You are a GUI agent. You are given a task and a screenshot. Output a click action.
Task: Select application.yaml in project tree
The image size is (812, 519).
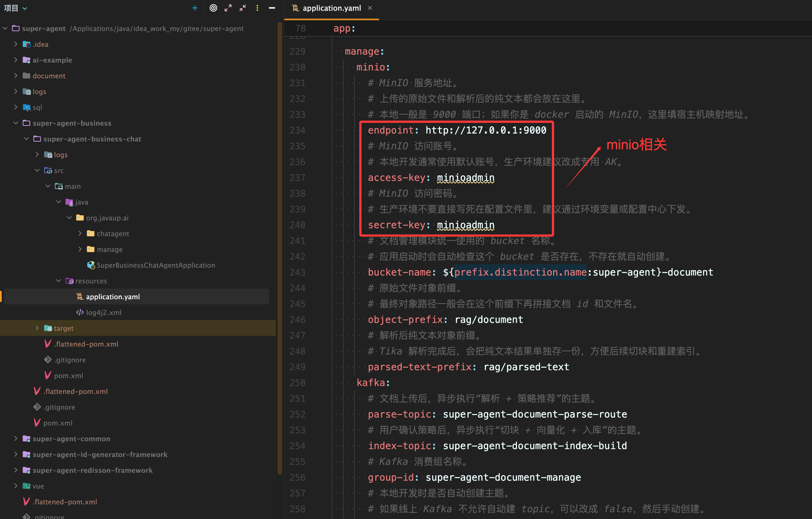click(x=113, y=297)
